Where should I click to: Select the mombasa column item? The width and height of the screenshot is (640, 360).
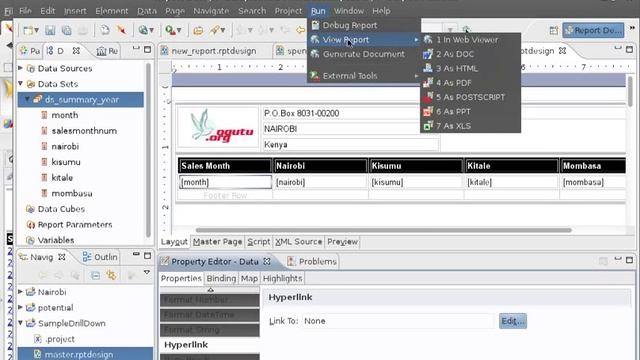point(72,193)
